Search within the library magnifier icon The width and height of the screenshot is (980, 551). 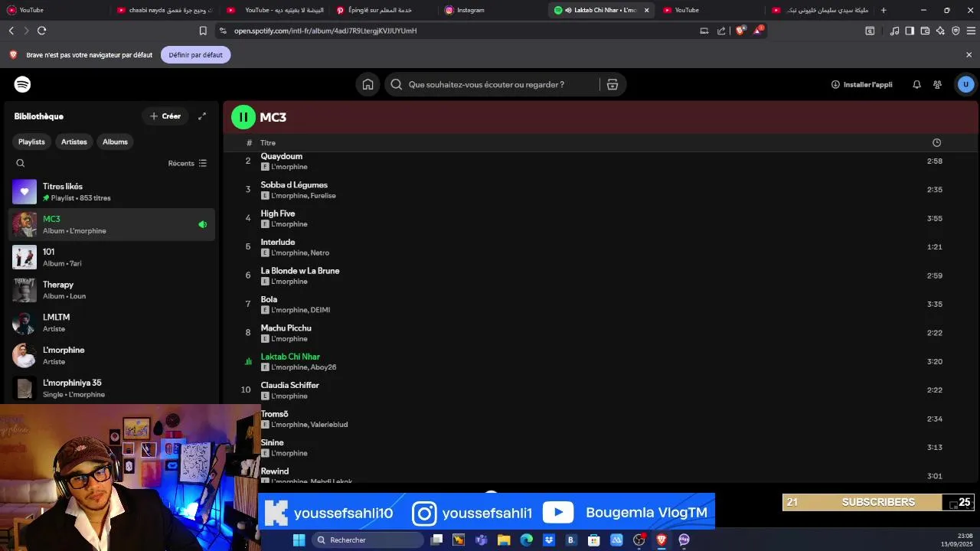[x=21, y=163]
